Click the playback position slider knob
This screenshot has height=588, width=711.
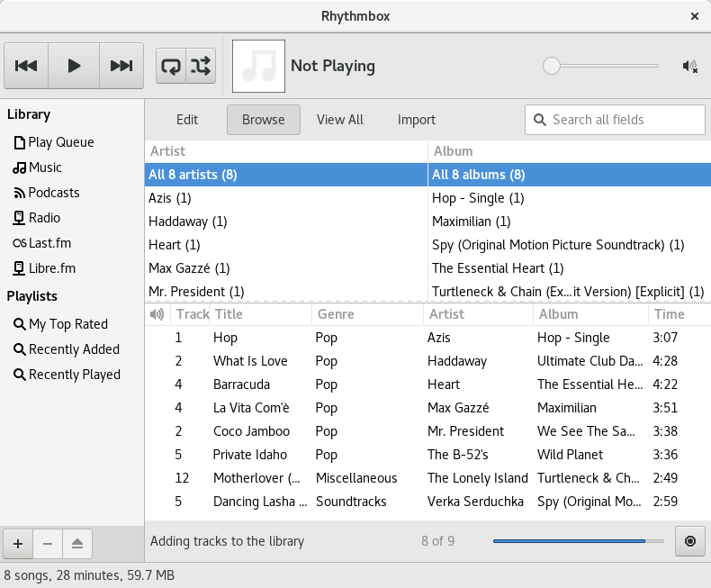pyautogui.click(x=552, y=66)
